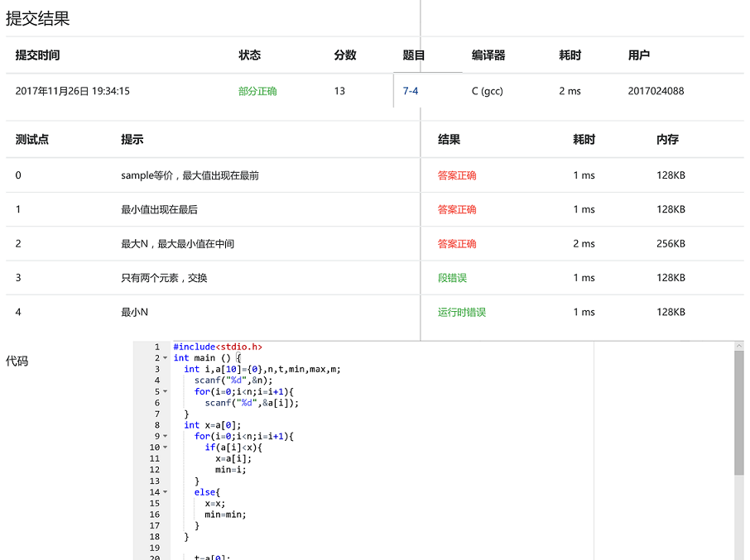Click the 测试点 column header

[32, 140]
